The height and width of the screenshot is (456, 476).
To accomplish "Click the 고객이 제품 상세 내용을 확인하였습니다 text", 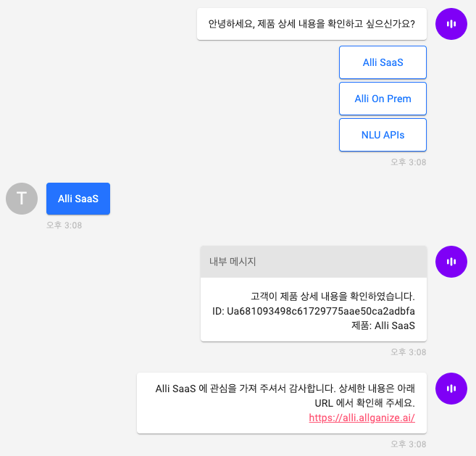I will 333,297.
